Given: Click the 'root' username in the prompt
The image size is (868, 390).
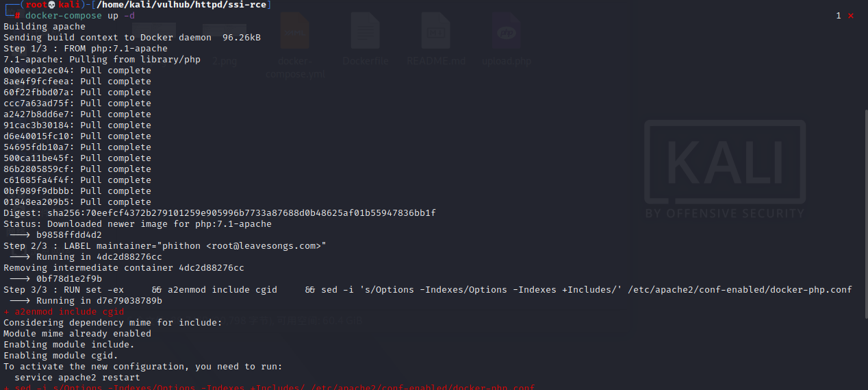Looking at the screenshot, I should (x=36, y=5).
